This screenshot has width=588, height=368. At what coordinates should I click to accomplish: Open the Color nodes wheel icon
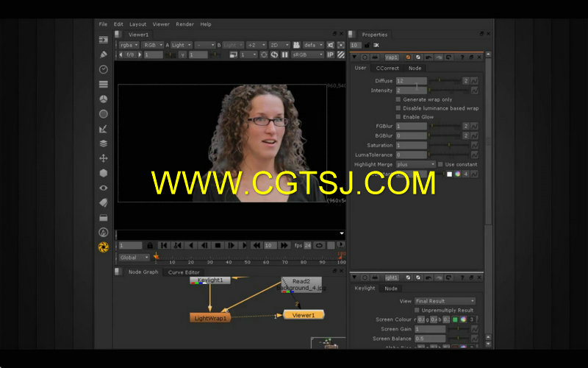click(104, 99)
